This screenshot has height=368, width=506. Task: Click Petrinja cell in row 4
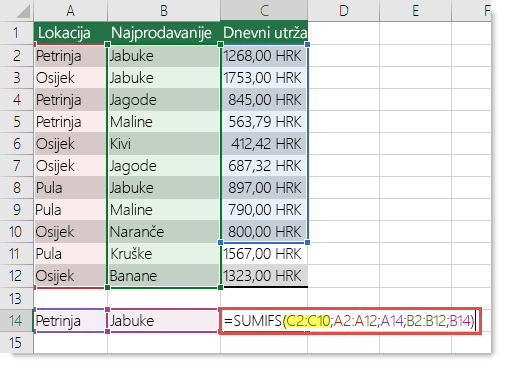pos(70,100)
